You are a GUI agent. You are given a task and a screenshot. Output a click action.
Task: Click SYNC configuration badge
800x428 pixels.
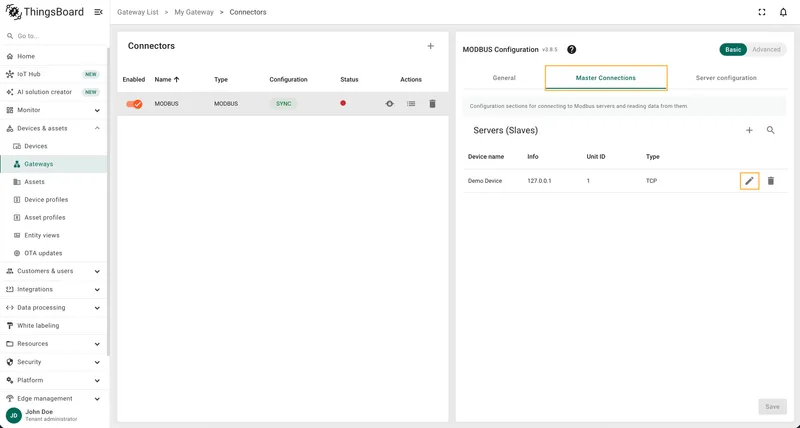point(284,104)
